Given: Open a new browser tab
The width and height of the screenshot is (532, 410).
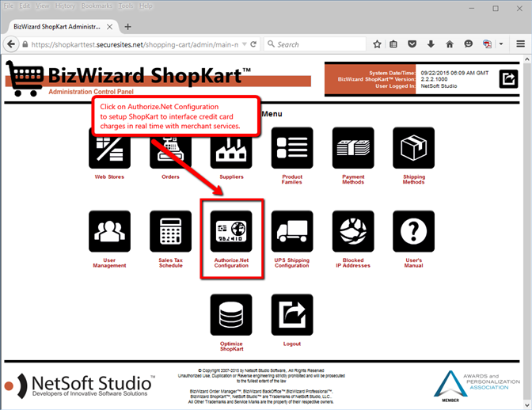Looking at the screenshot, I should [128, 27].
